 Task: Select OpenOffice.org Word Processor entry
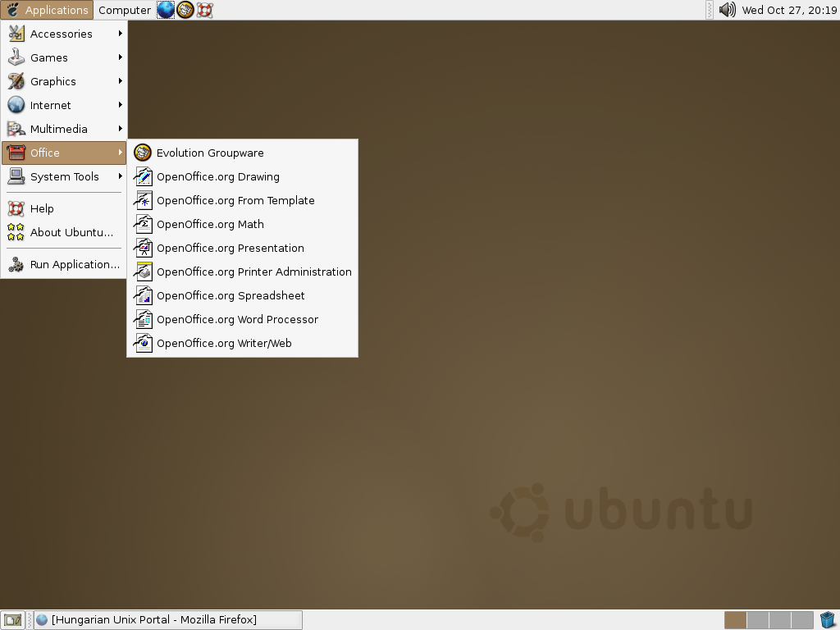pyautogui.click(x=242, y=319)
